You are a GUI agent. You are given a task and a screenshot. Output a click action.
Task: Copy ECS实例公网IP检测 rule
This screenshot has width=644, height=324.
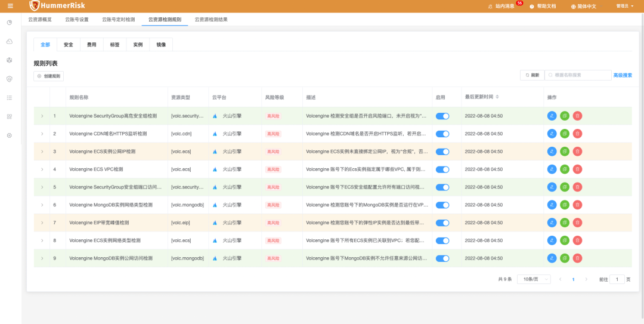click(x=565, y=152)
